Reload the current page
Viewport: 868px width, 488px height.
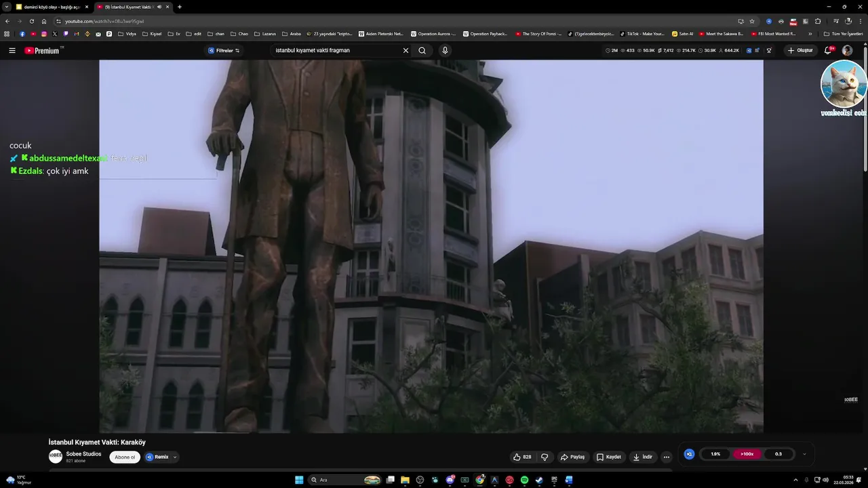31,21
